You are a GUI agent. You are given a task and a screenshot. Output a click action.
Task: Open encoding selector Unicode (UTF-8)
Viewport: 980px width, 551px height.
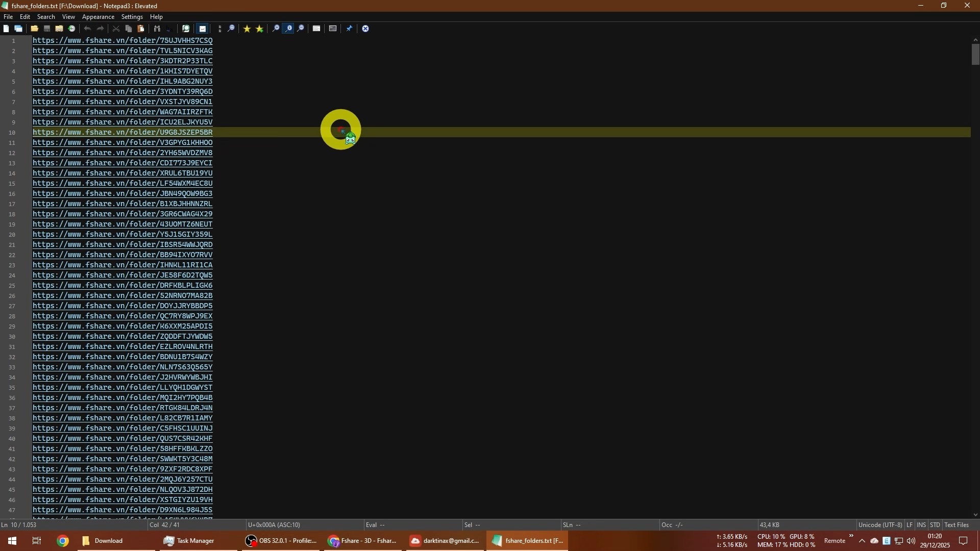tap(880, 525)
